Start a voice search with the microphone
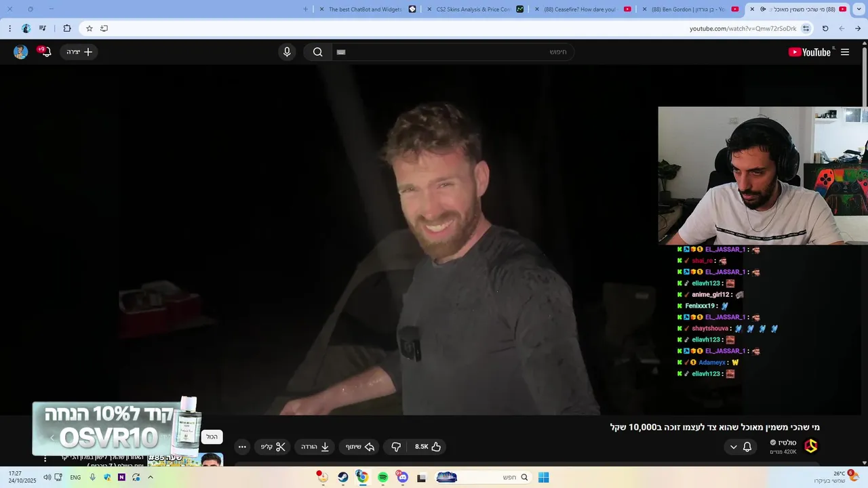 (287, 52)
